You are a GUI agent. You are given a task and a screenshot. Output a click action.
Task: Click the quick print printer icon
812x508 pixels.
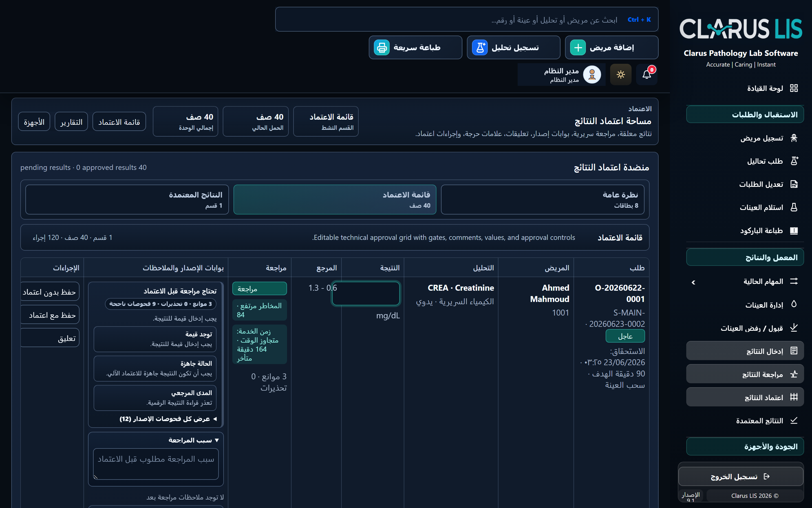coord(382,48)
